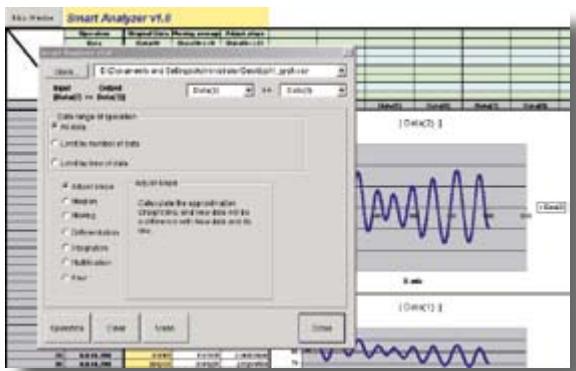Image resolution: width=576 pixels, height=371 pixels.
Task: Click the Open file button
Action: coord(66,72)
